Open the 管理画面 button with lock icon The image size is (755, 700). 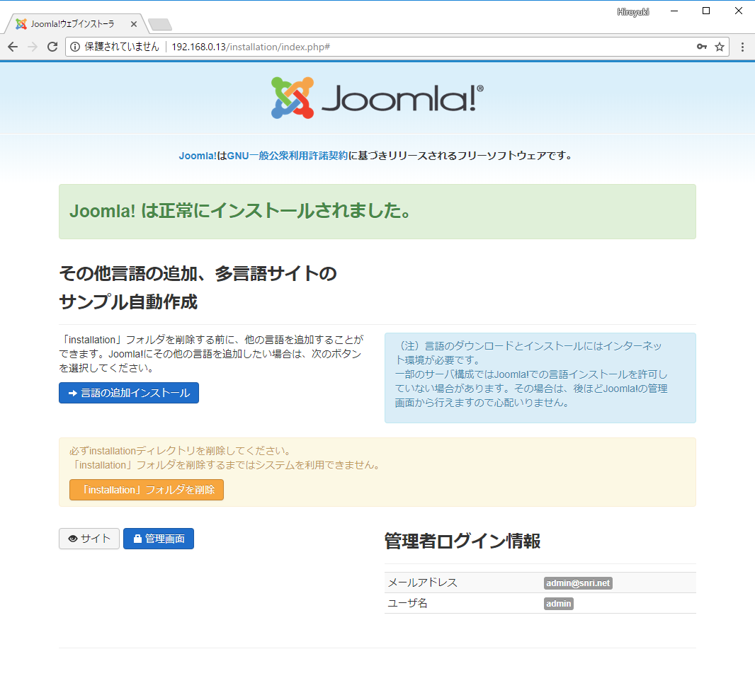coord(159,539)
